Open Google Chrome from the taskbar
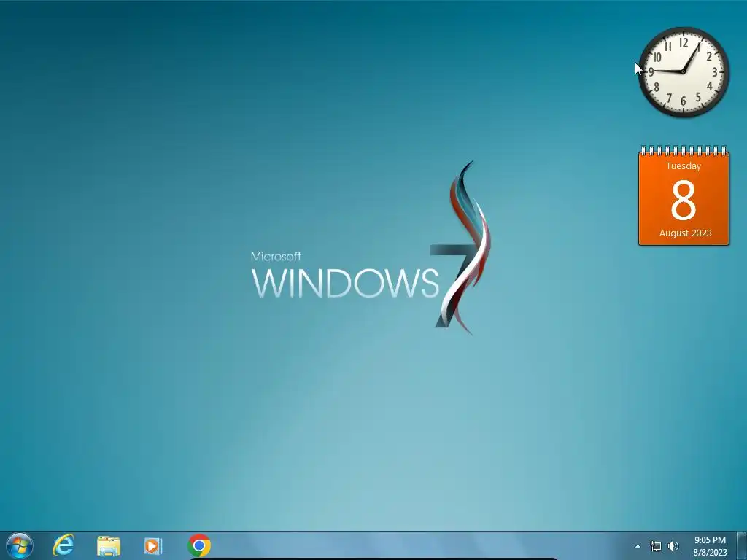The image size is (747, 560). (x=199, y=545)
